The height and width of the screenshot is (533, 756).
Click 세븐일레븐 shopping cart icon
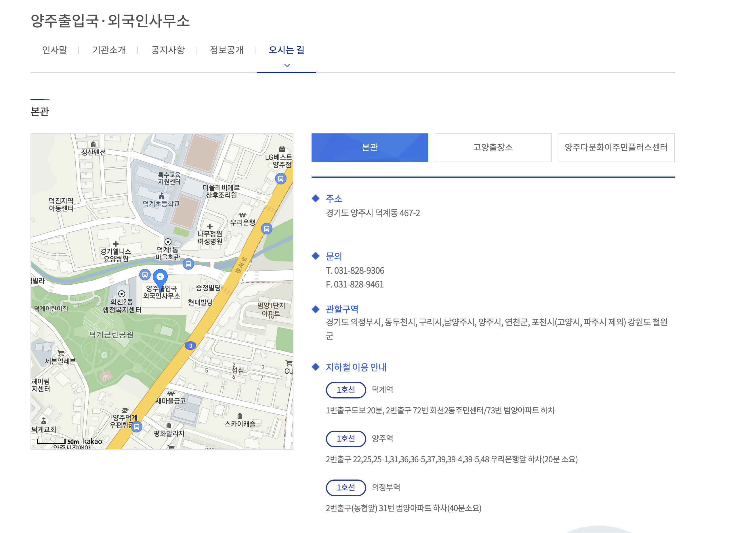click(61, 353)
